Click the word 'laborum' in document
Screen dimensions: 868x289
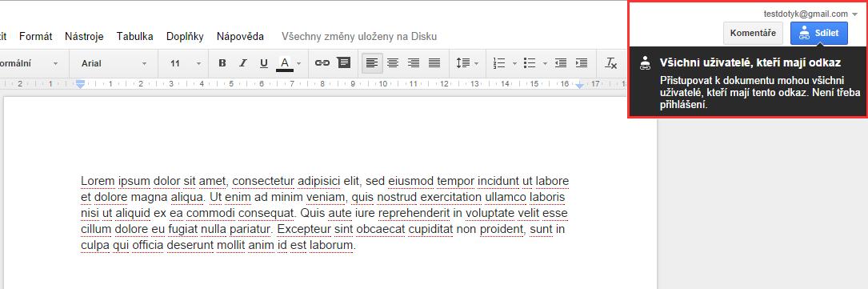[331, 245]
